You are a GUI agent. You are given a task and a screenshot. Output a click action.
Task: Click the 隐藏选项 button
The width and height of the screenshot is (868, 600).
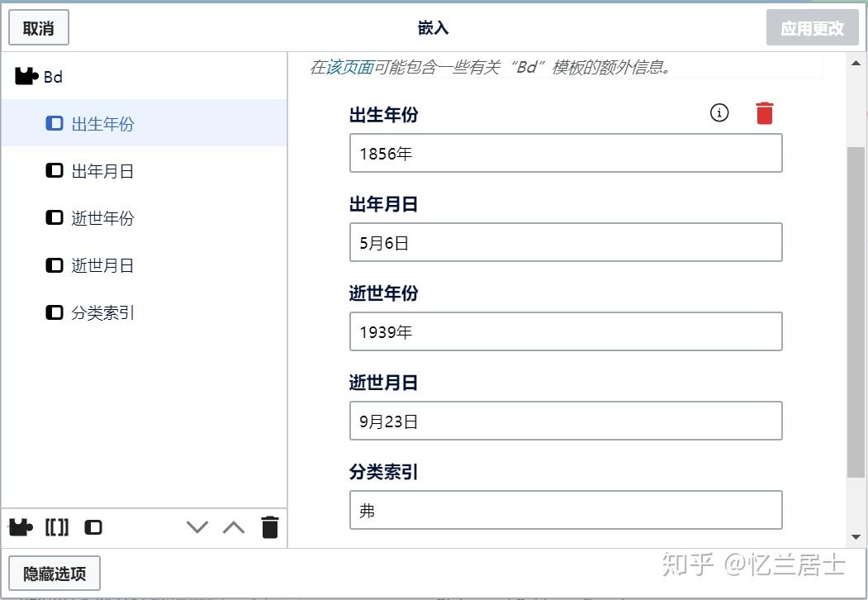click(55, 574)
